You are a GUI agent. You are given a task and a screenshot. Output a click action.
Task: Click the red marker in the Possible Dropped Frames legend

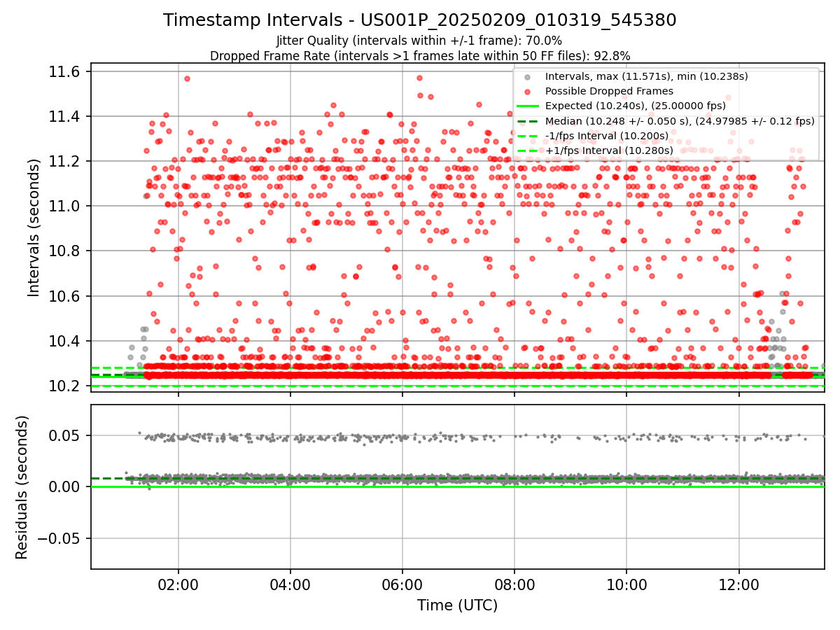[x=528, y=92]
